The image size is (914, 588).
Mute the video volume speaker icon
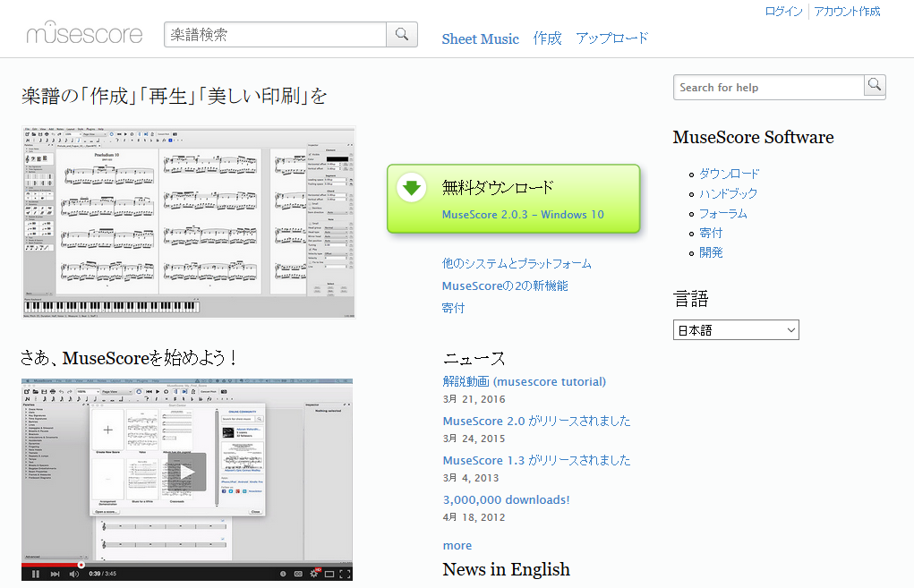(x=74, y=574)
